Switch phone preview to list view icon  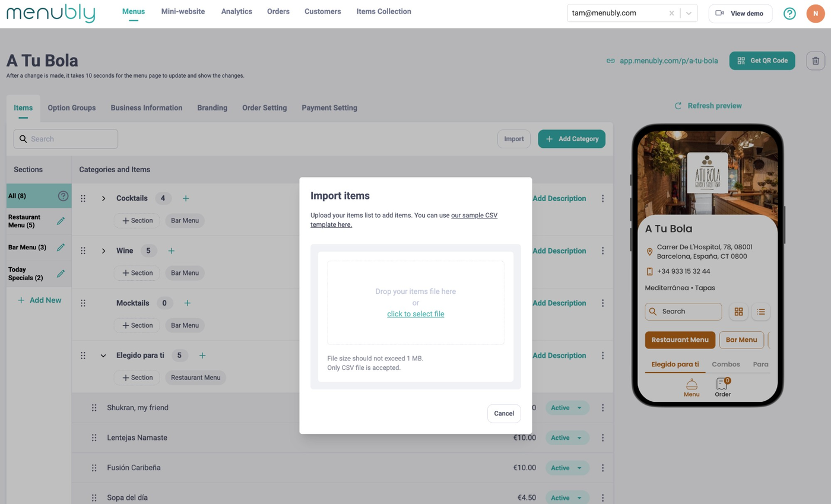(x=761, y=312)
